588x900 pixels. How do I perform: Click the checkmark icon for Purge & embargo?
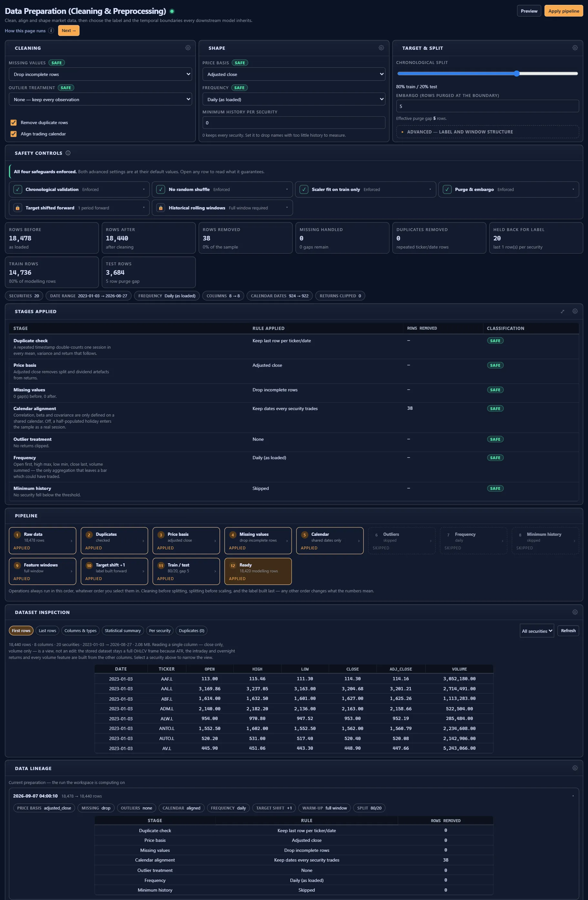[x=447, y=189]
